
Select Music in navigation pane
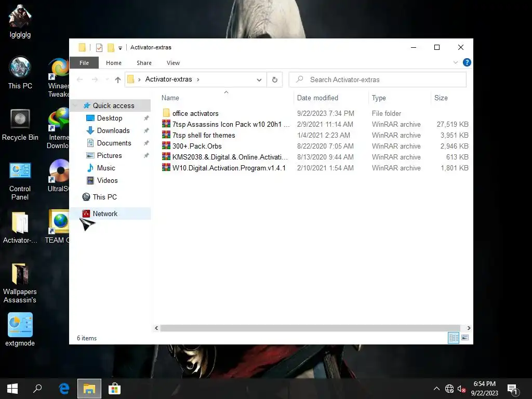tap(105, 168)
